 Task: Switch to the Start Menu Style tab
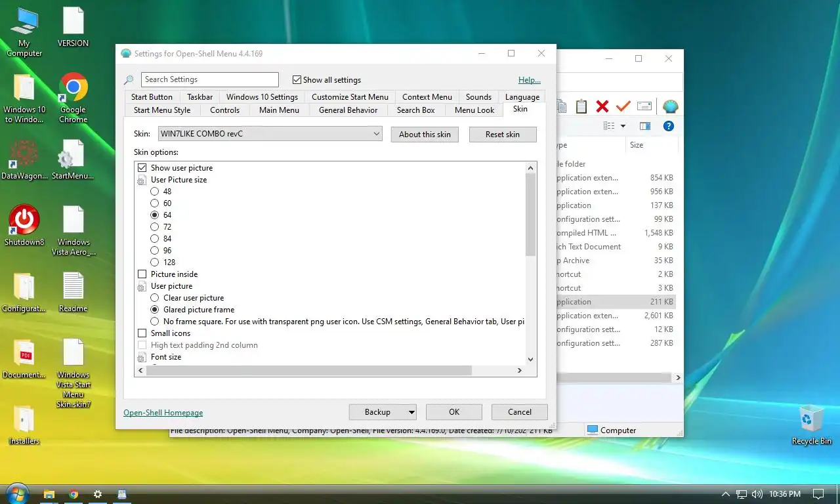162,110
